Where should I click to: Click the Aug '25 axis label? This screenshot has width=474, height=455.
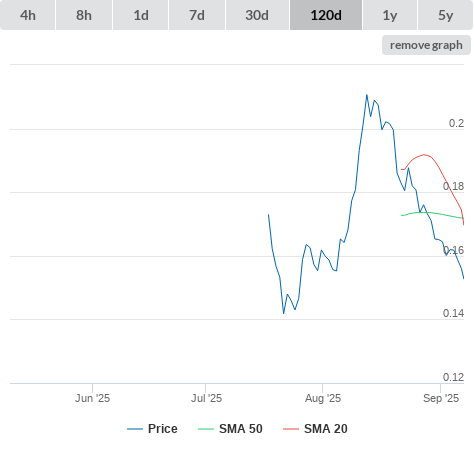[x=323, y=398]
